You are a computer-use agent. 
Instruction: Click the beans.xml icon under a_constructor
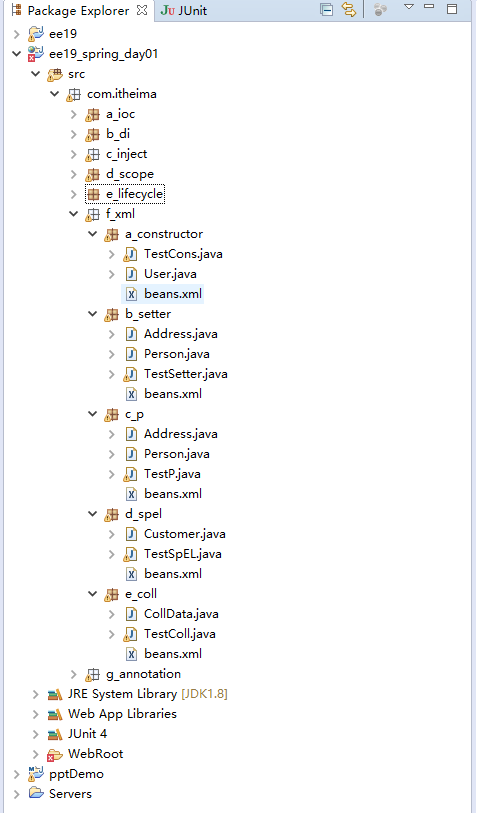pos(132,295)
